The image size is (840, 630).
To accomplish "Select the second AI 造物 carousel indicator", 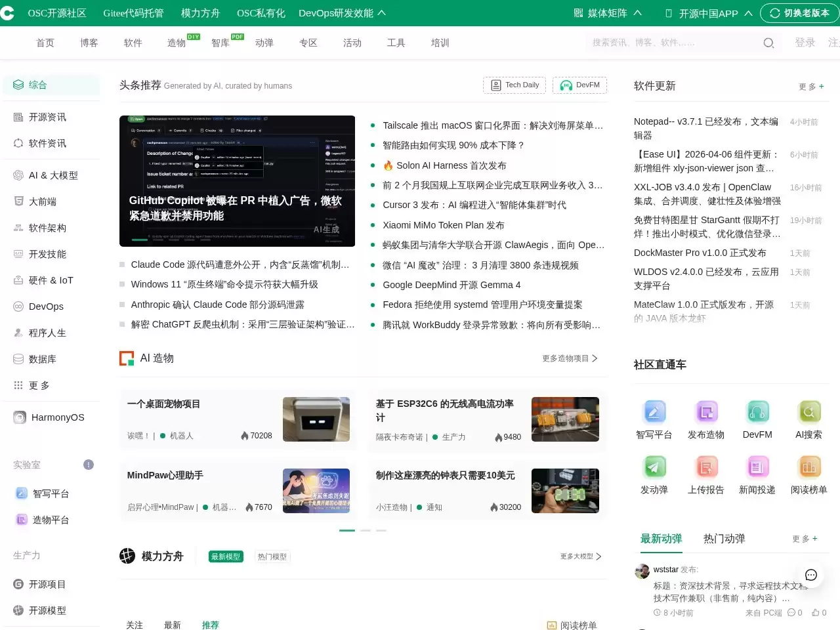I will coord(366,530).
